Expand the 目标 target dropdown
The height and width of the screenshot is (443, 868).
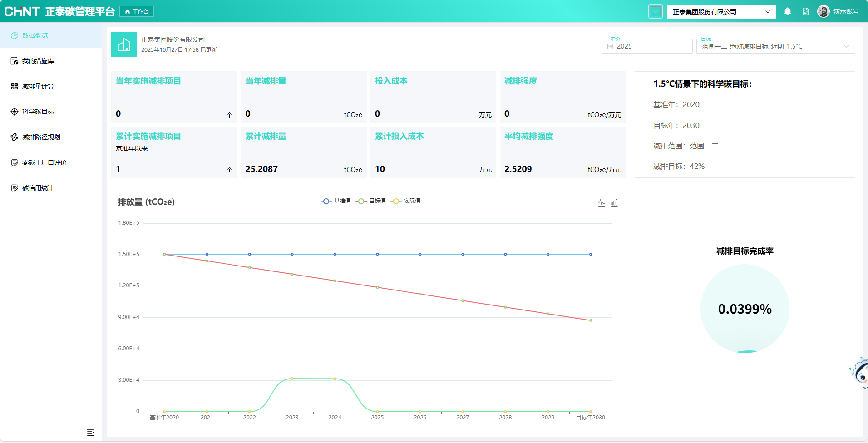pyautogui.click(x=775, y=46)
